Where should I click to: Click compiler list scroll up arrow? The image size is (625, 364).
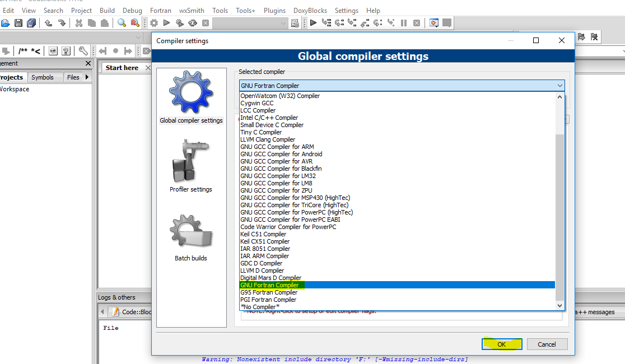coord(559,97)
